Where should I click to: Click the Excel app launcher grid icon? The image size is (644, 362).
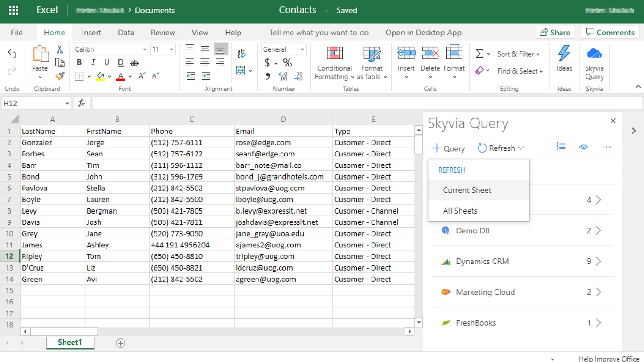click(x=14, y=10)
